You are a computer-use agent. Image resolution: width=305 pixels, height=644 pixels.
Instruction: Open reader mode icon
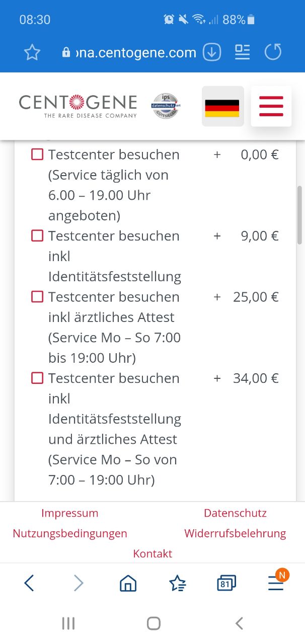243,52
